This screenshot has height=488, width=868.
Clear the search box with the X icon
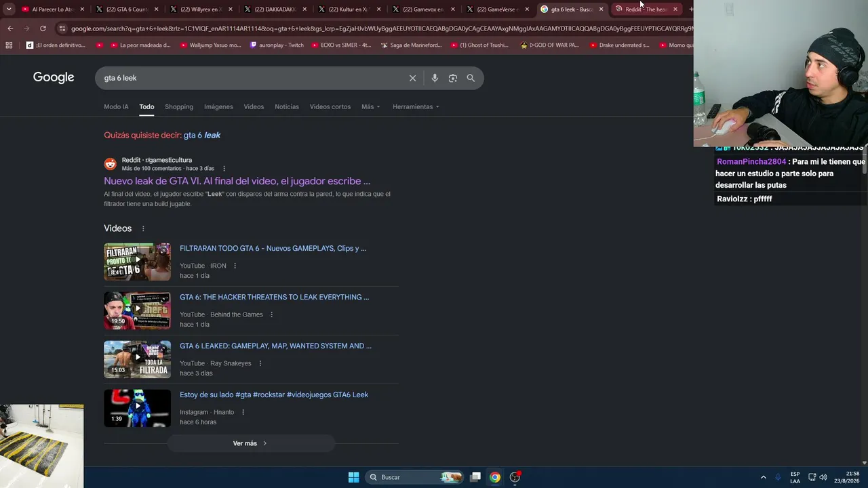(412, 78)
